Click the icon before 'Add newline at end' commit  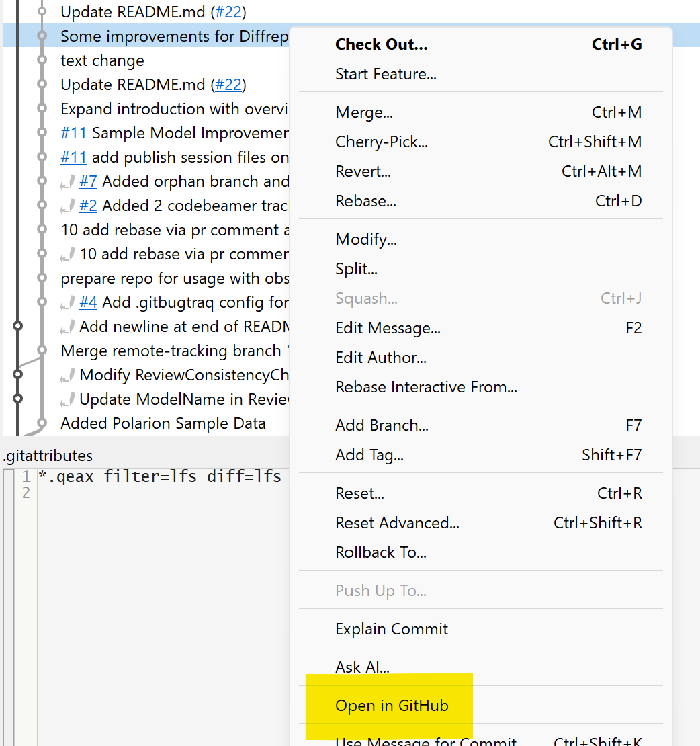click(x=67, y=327)
